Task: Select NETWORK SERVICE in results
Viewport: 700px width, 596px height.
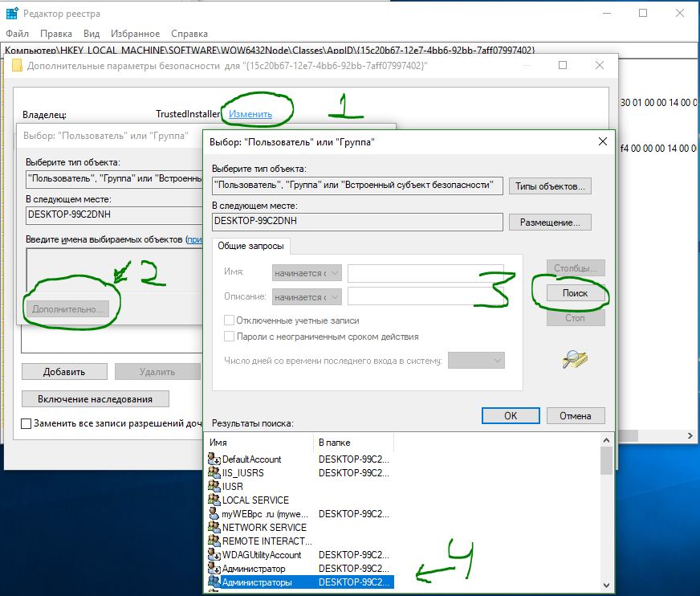Action: [264, 527]
